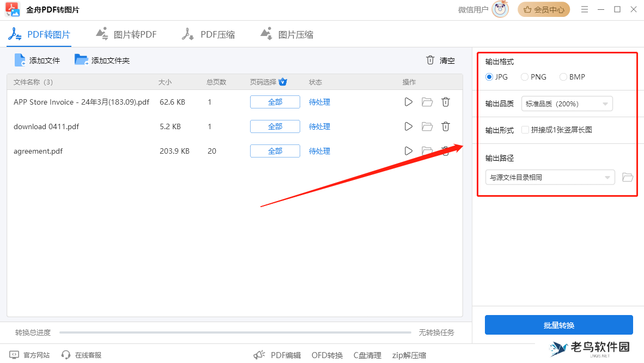Screen dimensions: 644x363
Task: Open the 输出品质 quality dropdown
Action: coord(567,103)
